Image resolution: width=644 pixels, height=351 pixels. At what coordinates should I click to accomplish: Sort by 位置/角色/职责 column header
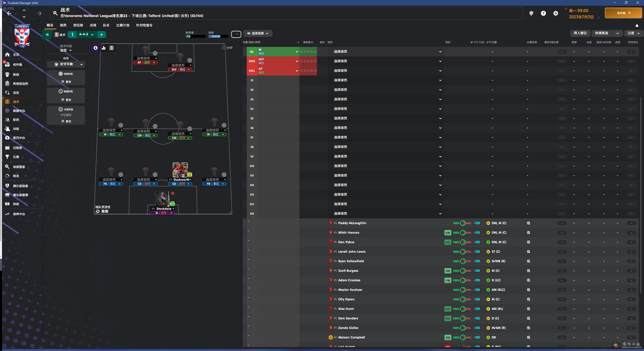point(252,42)
